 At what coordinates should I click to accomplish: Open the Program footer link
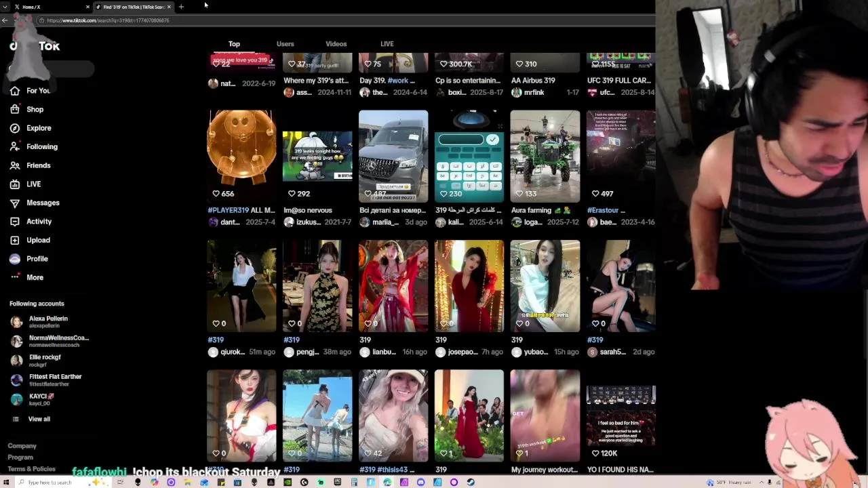(x=20, y=457)
